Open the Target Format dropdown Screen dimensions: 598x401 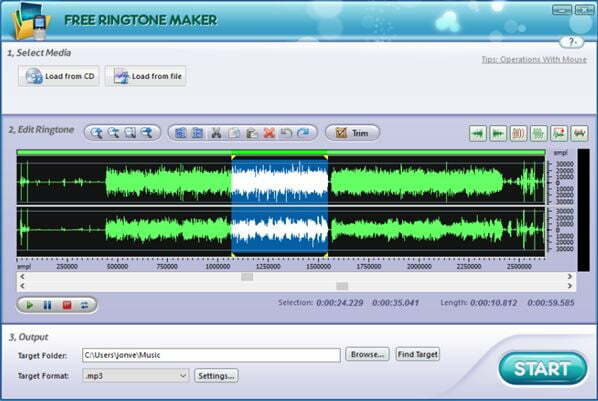(x=135, y=376)
